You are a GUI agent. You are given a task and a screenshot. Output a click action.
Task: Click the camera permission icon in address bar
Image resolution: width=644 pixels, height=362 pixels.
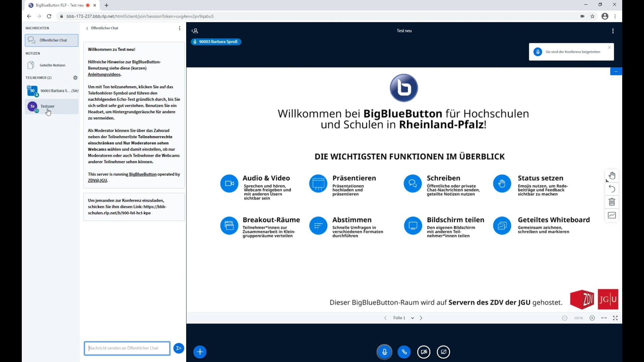click(x=582, y=16)
